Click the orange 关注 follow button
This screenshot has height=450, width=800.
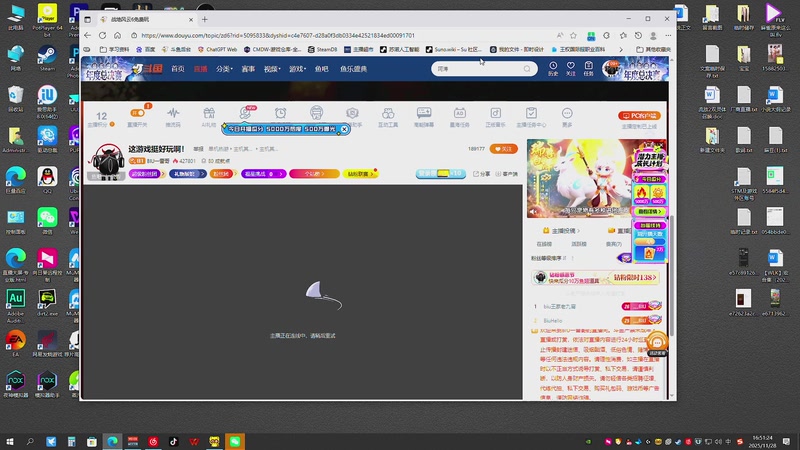click(504, 149)
